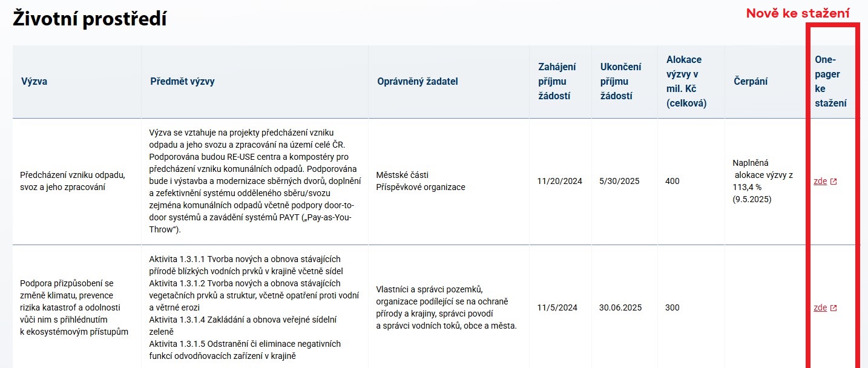Click the "Životní prostředí" page heading
This screenshot has height=368, width=868.
tap(90, 19)
